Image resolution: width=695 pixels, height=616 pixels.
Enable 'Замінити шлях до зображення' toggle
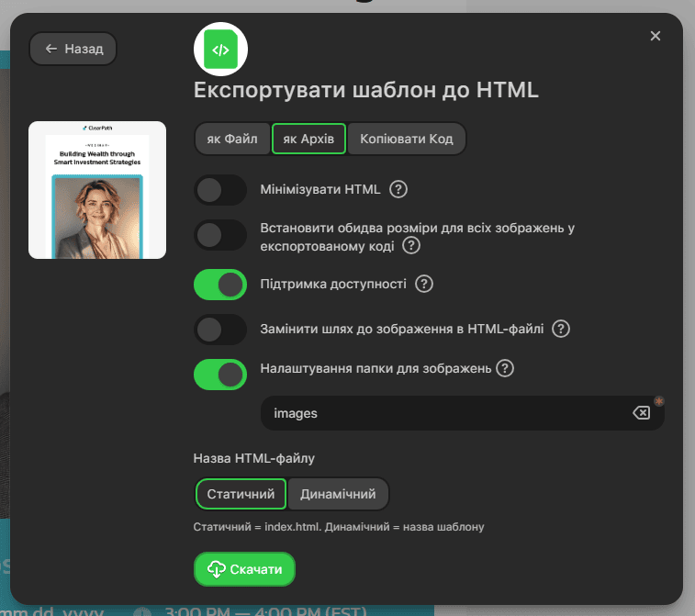(x=220, y=330)
